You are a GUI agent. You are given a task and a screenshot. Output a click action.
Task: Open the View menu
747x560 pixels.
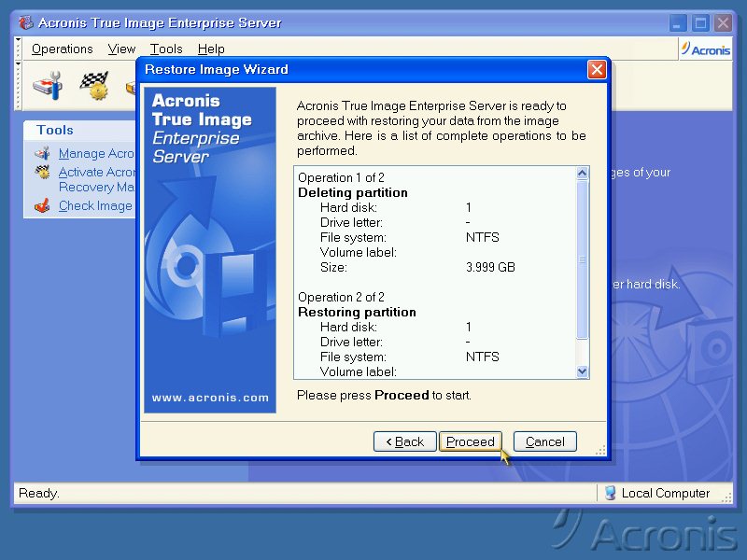tap(121, 49)
